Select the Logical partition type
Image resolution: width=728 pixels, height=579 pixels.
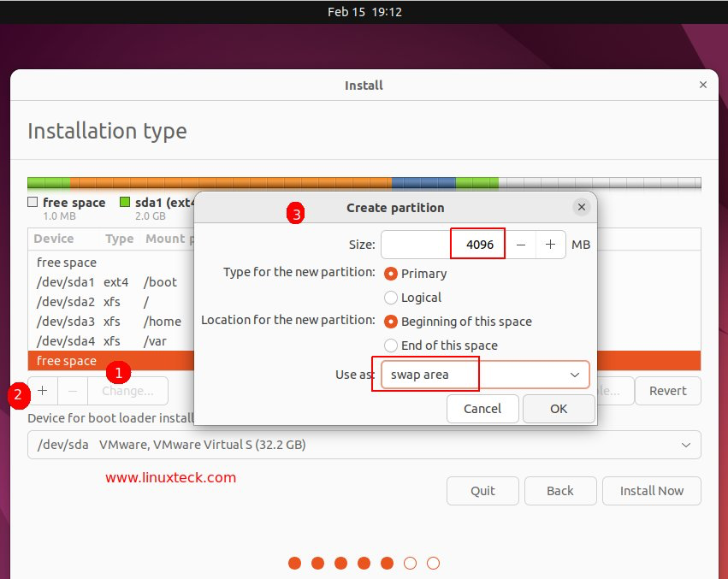pyautogui.click(x=391, y=298)
